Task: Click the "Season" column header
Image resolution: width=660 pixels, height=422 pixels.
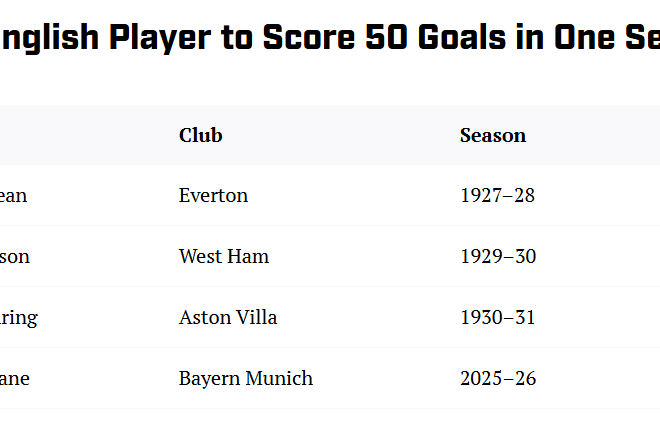Action: [492, 135]
